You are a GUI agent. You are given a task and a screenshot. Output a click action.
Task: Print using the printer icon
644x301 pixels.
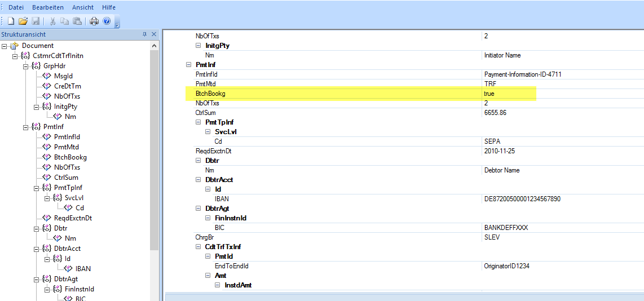(x=94, y=21)
